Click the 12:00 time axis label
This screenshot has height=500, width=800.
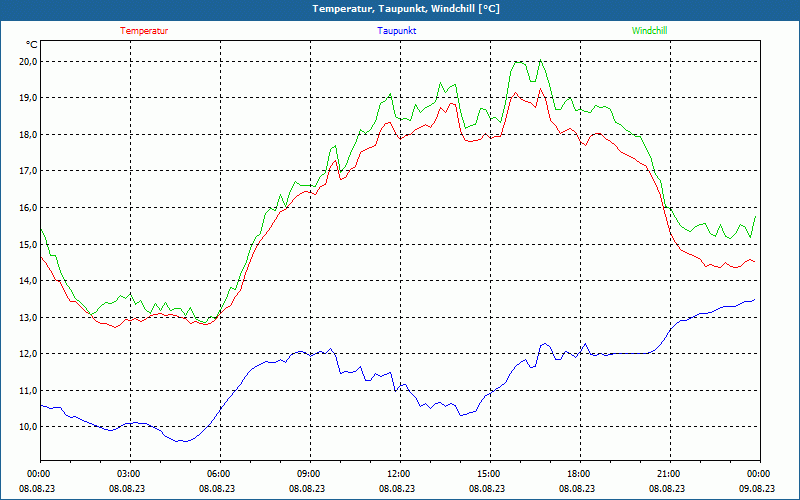tap(401, 474)
